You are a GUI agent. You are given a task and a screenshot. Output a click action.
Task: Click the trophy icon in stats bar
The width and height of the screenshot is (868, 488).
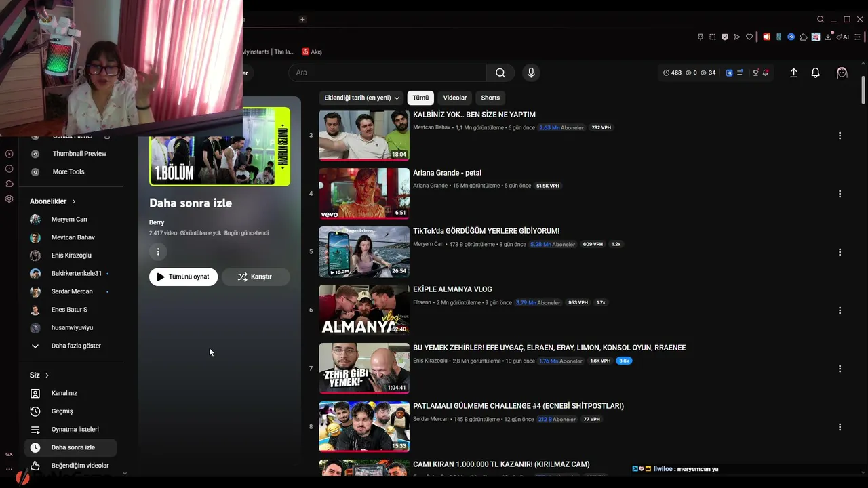pos(756,73)
